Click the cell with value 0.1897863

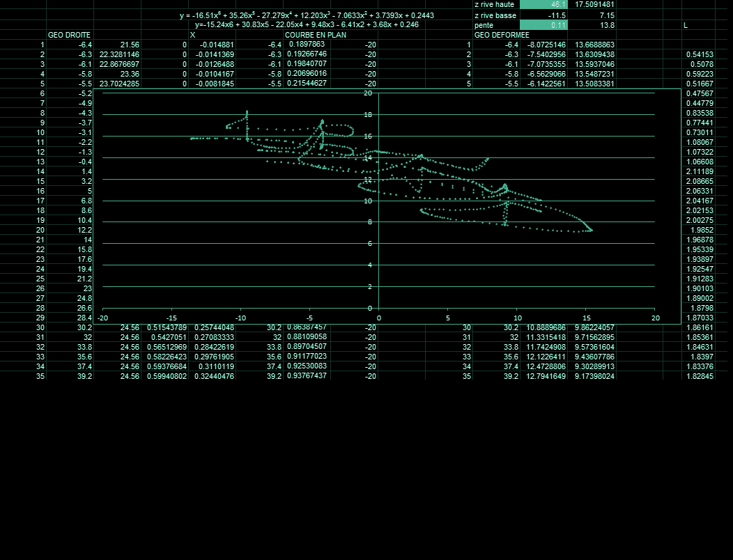pyautogui.click(x=307, y=45)
